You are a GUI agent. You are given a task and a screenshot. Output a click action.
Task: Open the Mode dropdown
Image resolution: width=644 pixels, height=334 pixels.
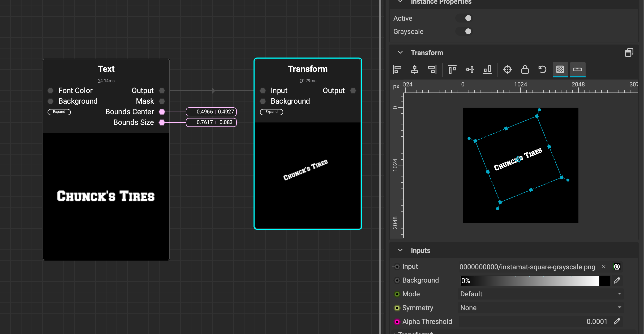tap(540, 294)
